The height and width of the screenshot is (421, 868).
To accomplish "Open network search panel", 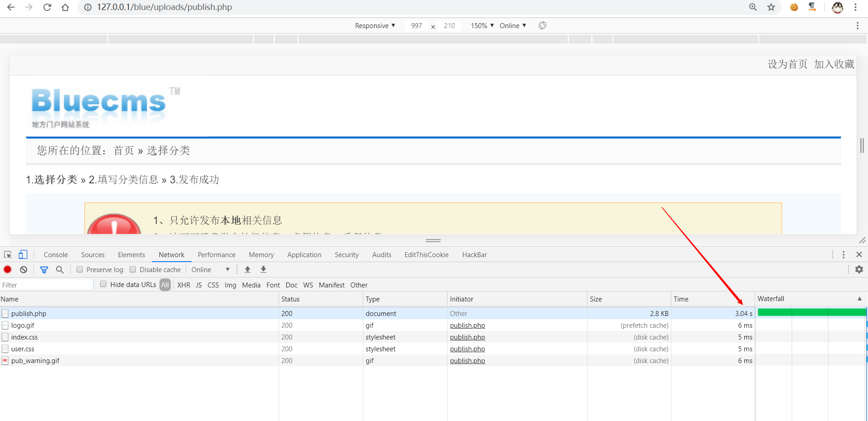I will click(60, 270).
